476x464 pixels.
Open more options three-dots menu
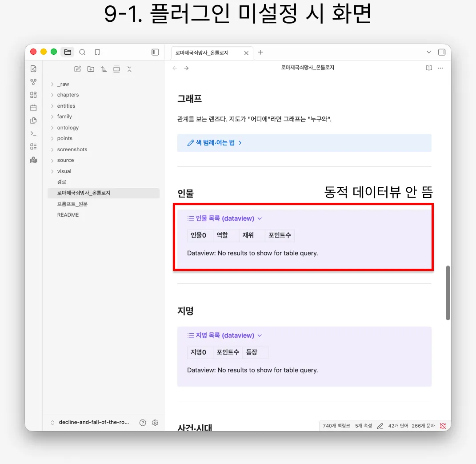[x=440, y=68]
